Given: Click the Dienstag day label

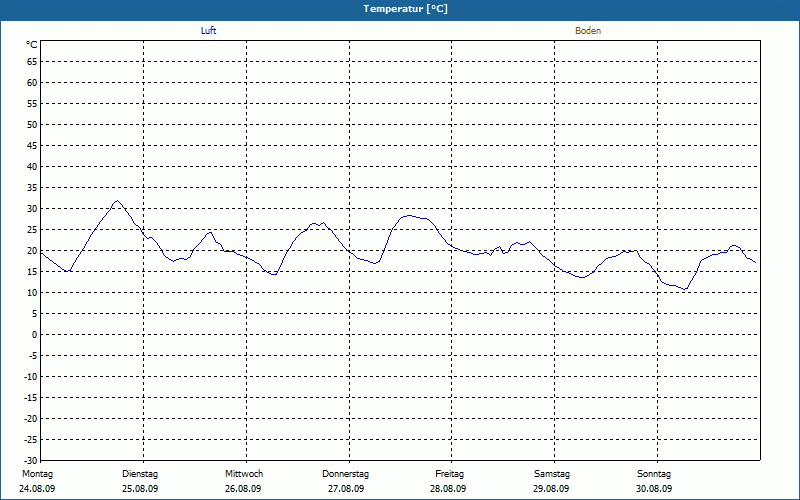Looking at the screenshot, I should pos(140,474).
